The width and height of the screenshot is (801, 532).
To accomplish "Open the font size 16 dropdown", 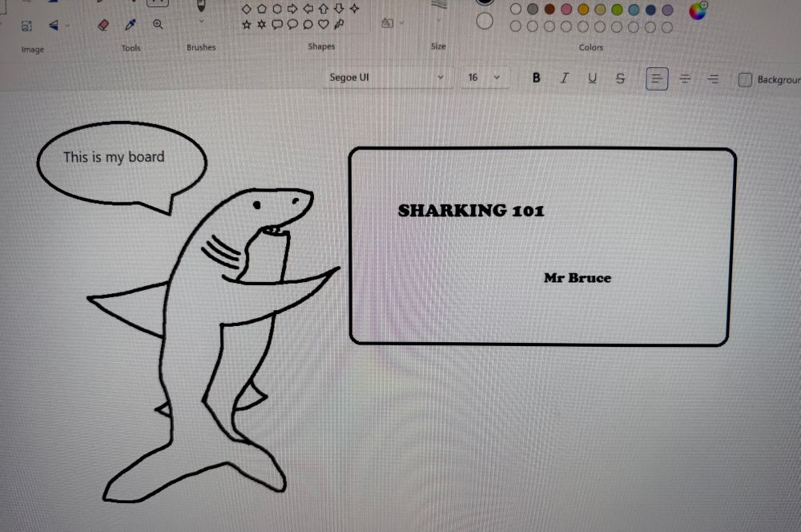I will click(x=483, y=77).
